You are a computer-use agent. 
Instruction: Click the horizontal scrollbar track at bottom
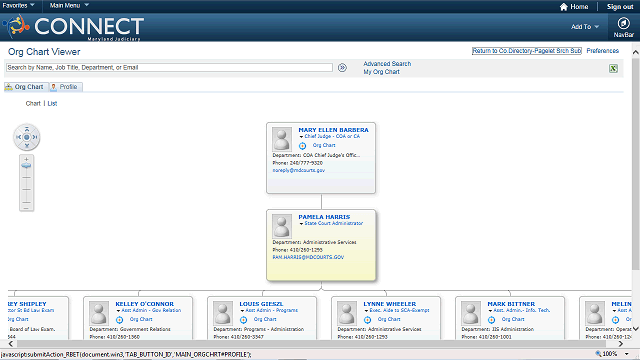[315, 344]
